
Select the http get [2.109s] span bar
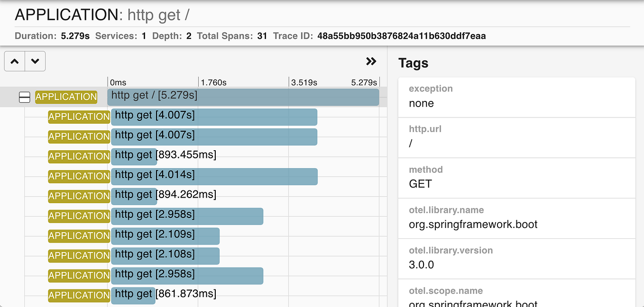click(165, 236)
